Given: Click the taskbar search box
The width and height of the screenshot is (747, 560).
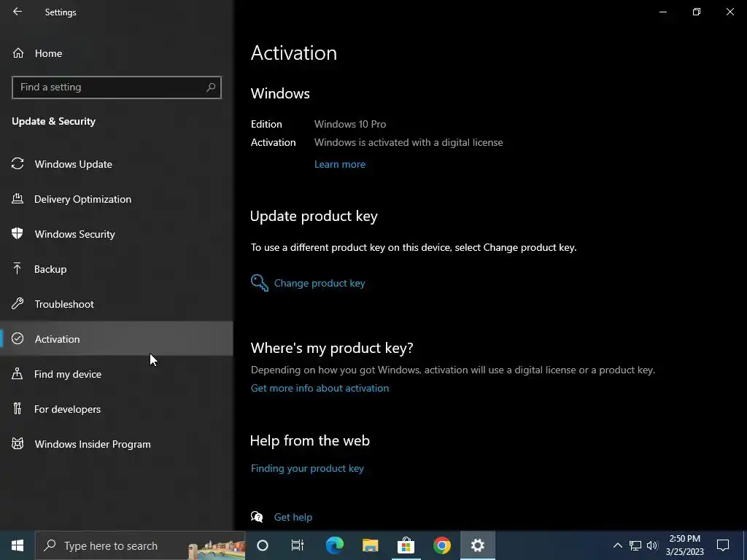Looking at the screenshot, I should click(140, 545).
